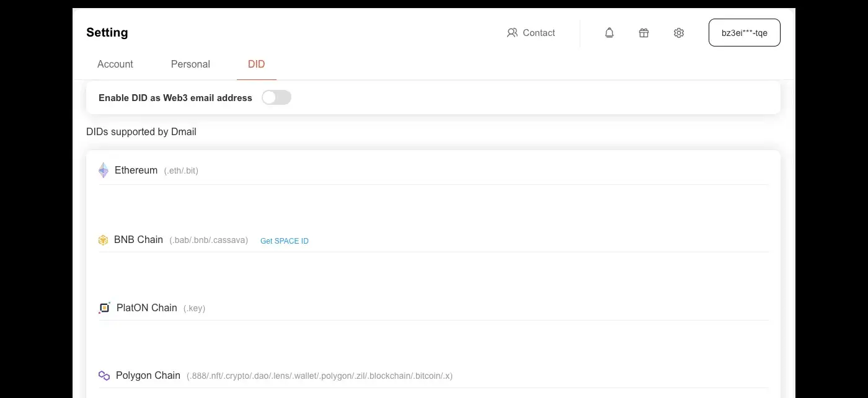Click the BNB Chain logo icon
868x398 pixels.
tap(103, 240)
